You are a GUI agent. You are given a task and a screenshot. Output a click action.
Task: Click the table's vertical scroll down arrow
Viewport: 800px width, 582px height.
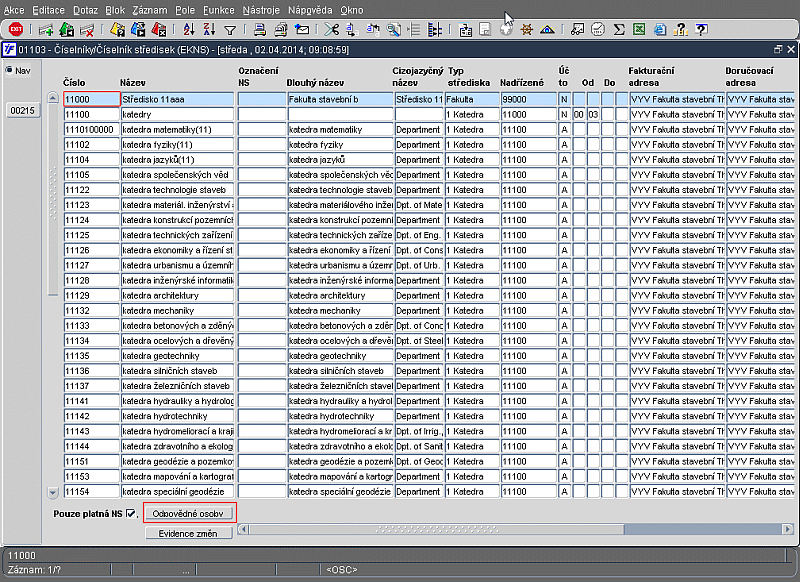pyautogui.click(x=53, y=492)
